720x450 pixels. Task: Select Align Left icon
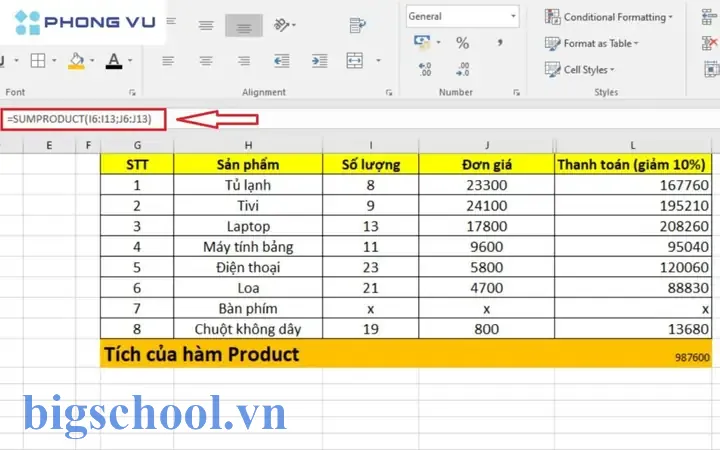pos(168,60)
